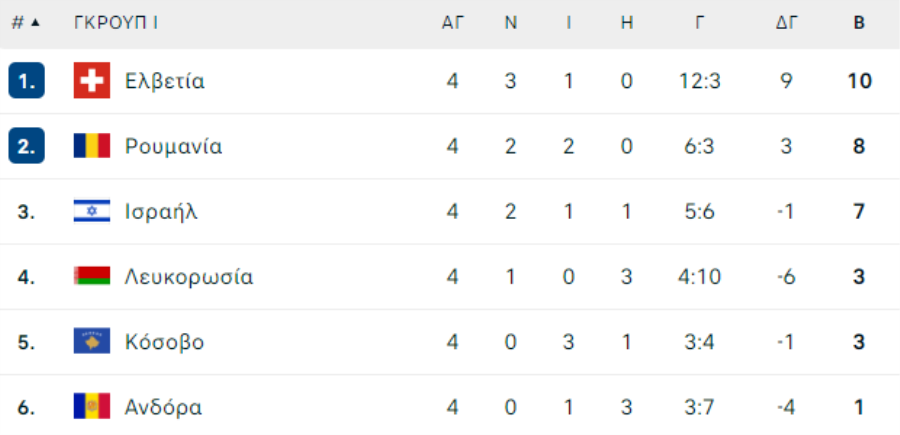The width and height of the screenshot is (900, 435).
Task: Open the Κόσοβο team link
Action: 165,342
